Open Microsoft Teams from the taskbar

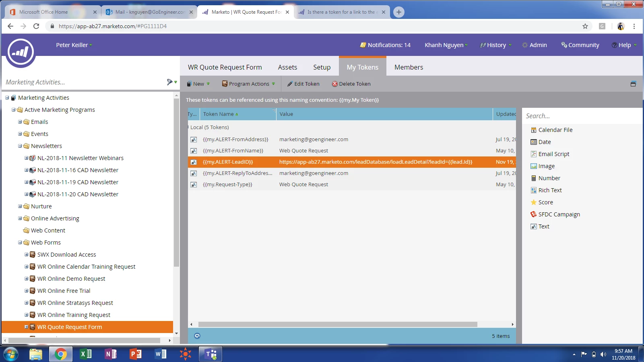click(211, 354)
